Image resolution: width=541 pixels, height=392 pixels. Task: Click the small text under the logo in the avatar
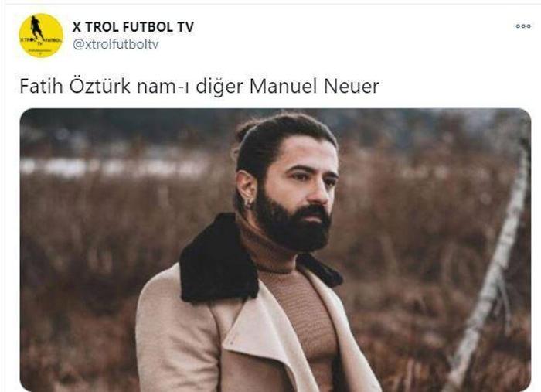(39, 51)
